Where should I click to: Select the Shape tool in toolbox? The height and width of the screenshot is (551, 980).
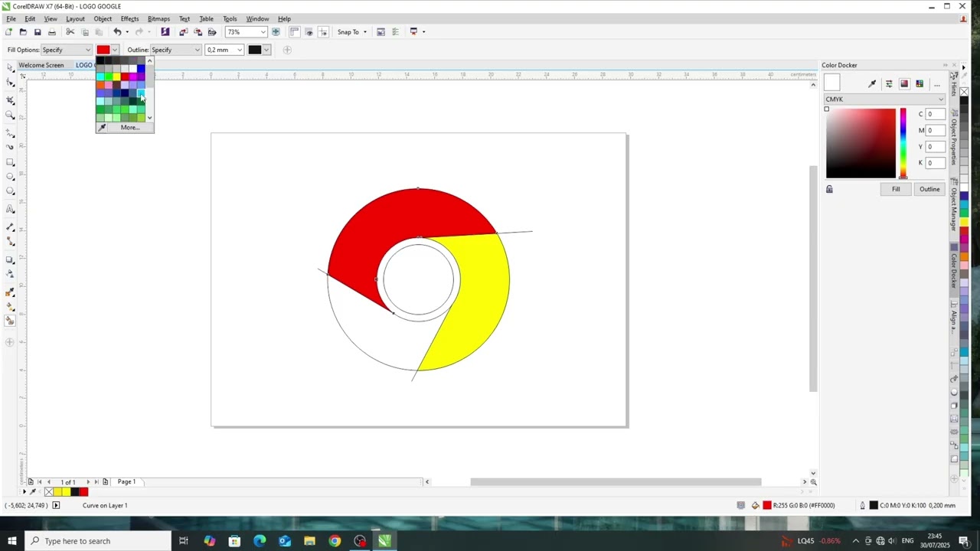(x=10, y=83)
